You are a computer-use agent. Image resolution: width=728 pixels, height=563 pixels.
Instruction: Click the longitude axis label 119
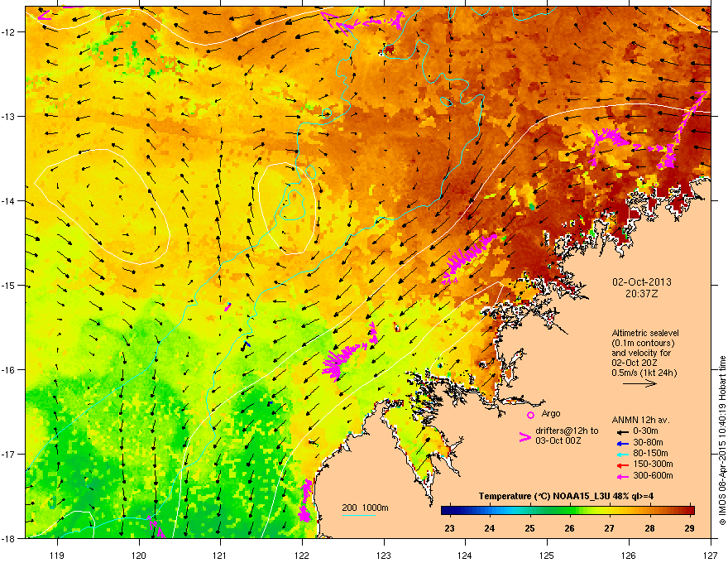click(57, 555)
